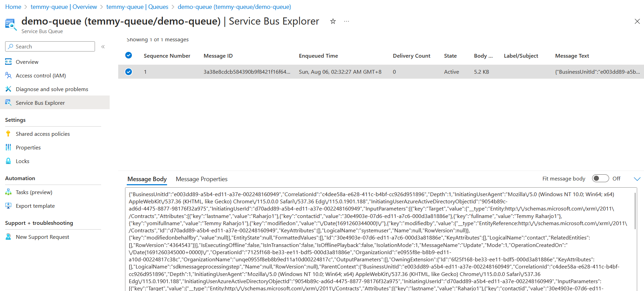Viewport: 644px width, 291px height.
Task: Switch to the Message Properties tab
Action: tap(202, 179)
